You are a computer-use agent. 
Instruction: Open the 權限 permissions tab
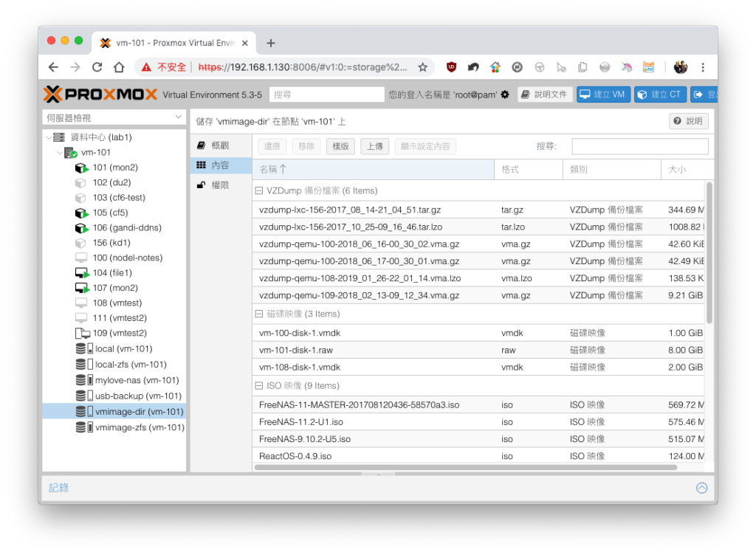(221, 185)
